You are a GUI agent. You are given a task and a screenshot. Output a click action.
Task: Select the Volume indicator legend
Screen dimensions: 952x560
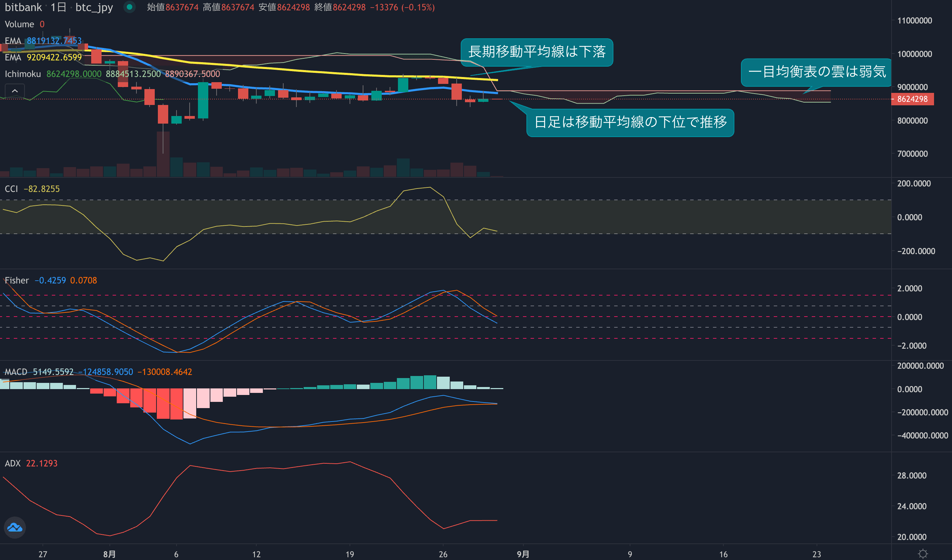point(19,24)
